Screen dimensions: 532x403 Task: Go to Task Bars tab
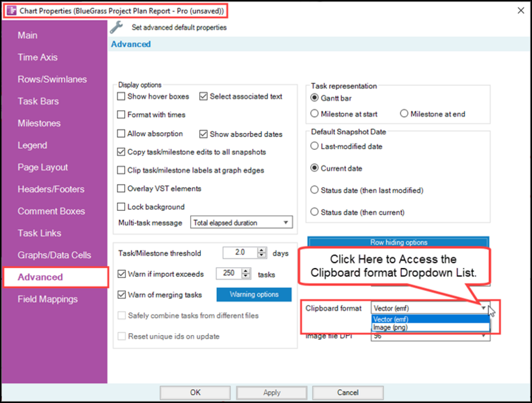coord(38,101)
